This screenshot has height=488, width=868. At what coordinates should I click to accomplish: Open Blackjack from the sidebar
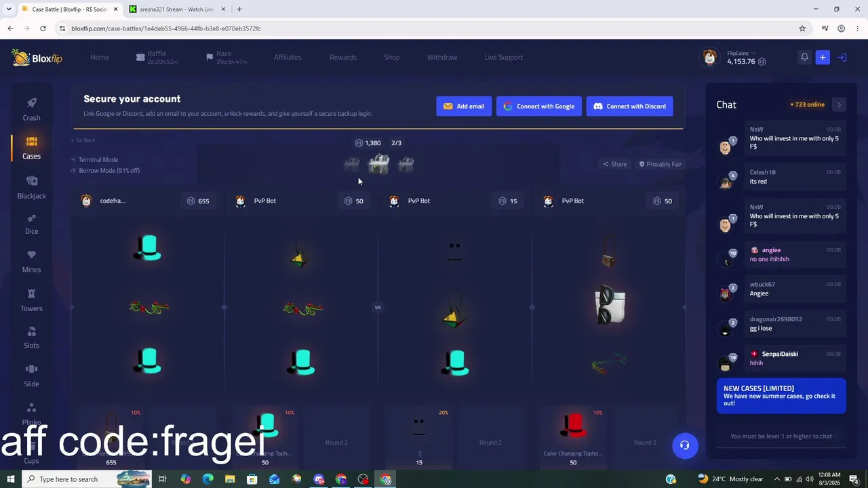[x=31, y=187]
